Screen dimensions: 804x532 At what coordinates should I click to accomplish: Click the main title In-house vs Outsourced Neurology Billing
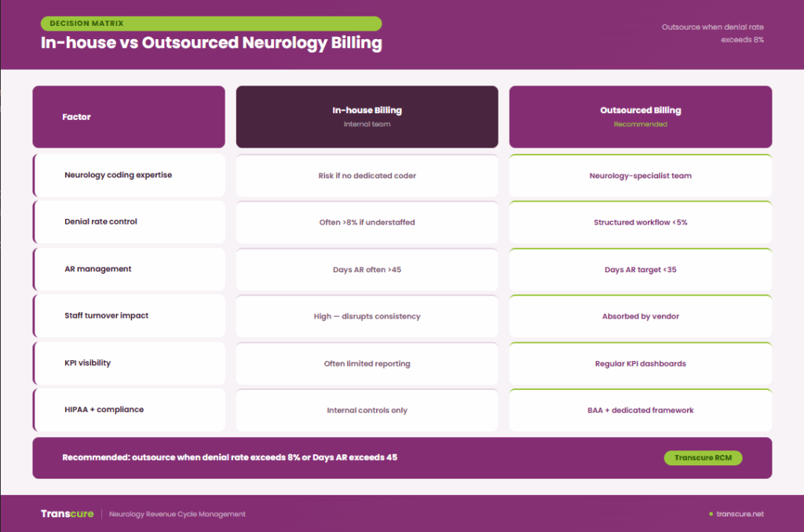210,42
